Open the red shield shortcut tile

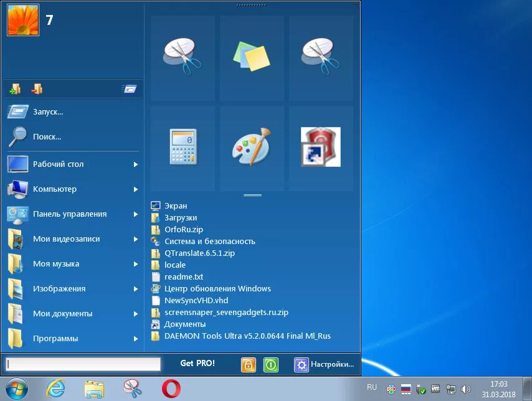coord(321,148)
